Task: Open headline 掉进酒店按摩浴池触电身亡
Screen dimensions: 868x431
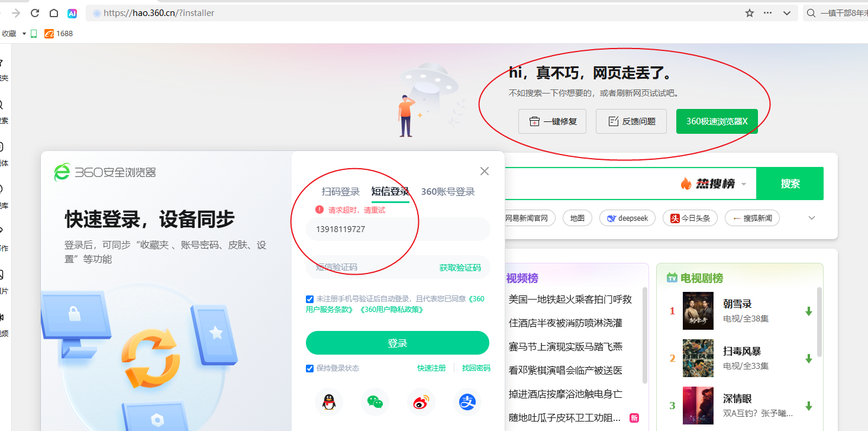Action: (x=566, y=394)
